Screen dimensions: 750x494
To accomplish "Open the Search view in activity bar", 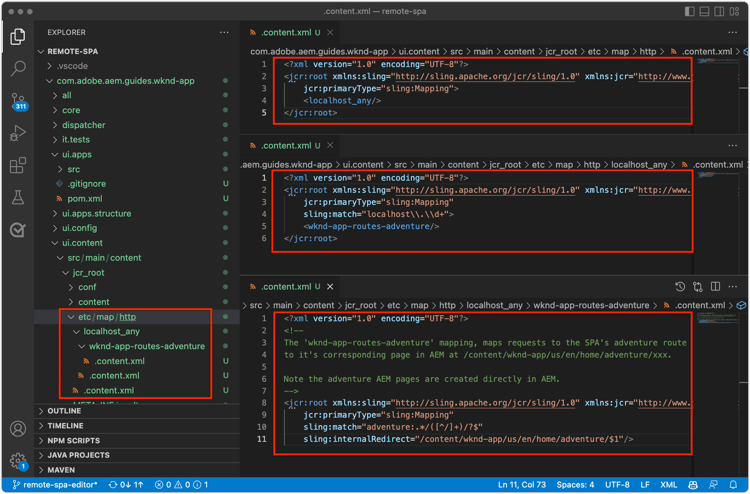I will coord(18,69).
